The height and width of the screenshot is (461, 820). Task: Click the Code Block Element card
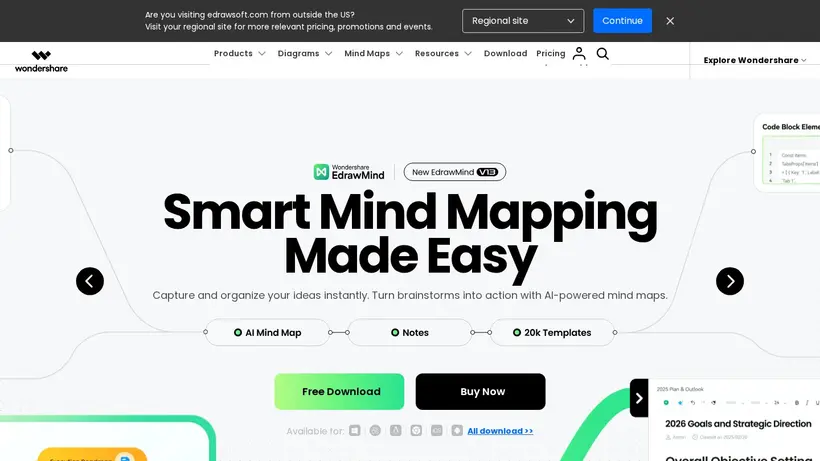[787, 153]
